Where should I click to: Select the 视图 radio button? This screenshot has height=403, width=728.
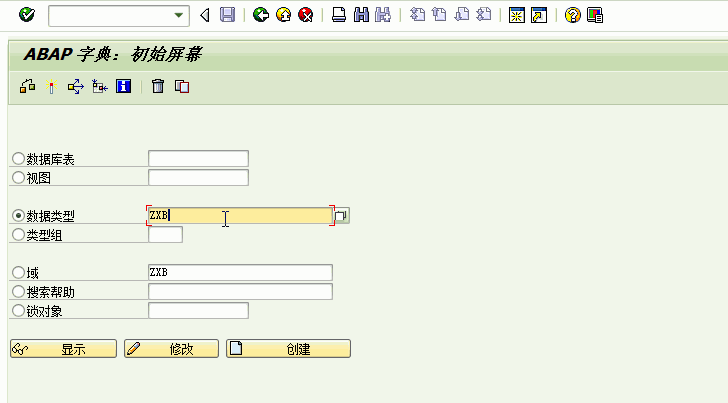point(18,177)
